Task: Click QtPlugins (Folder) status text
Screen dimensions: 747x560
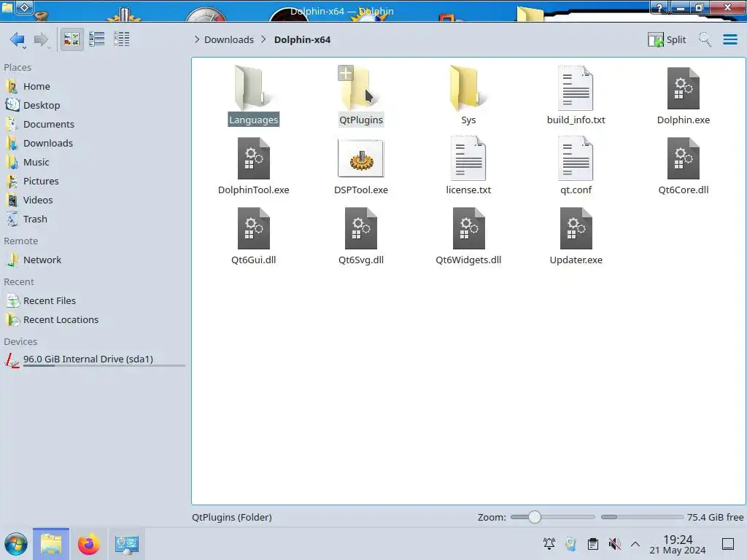Action: [232, 517]
